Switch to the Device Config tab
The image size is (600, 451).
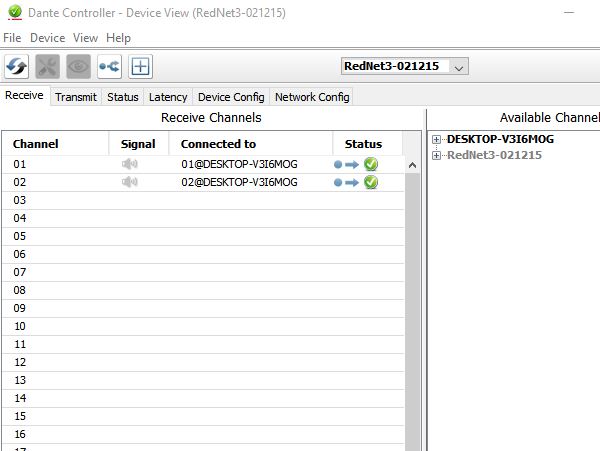(231, 97)
